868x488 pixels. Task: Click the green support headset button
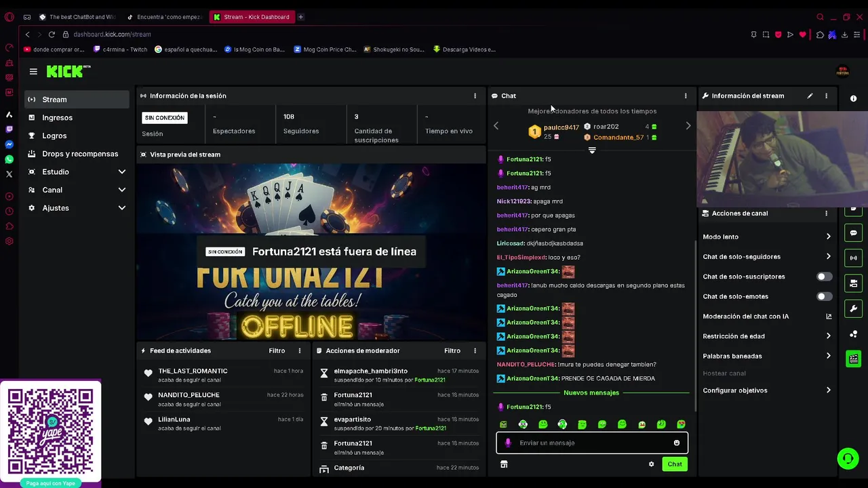(847, 458)
